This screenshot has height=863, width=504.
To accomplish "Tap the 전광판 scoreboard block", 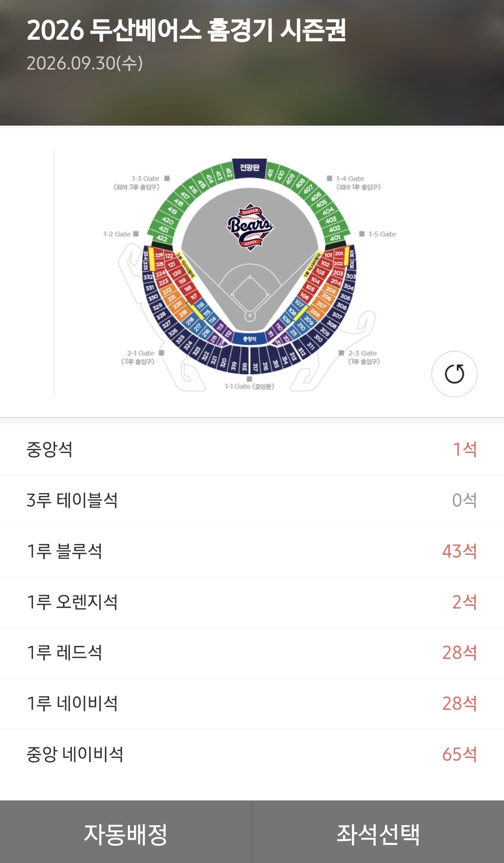I will (x=250, y=168).
